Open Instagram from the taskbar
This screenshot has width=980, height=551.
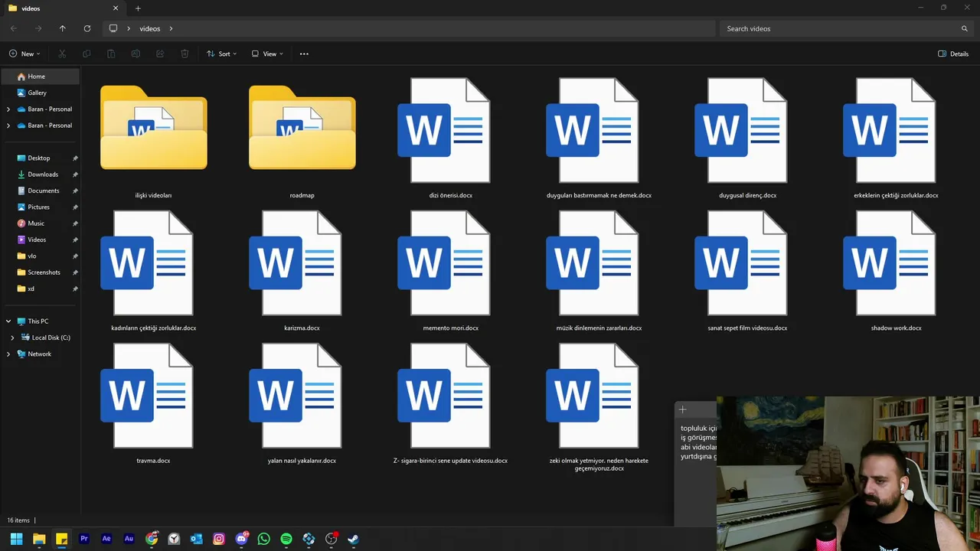tap(219, 539)
